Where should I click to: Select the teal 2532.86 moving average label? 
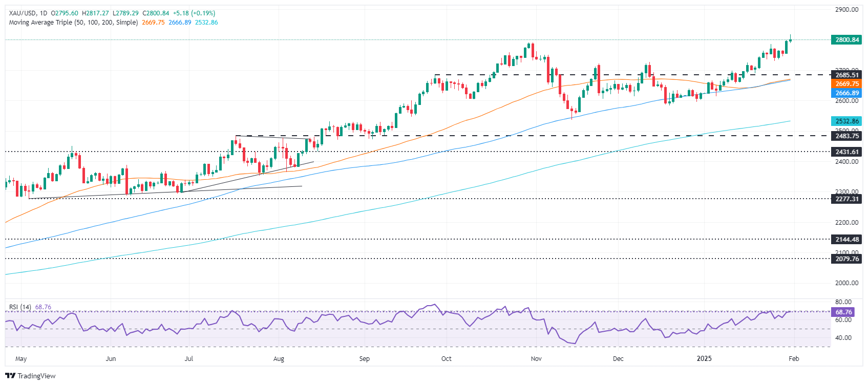pos(846,121)
